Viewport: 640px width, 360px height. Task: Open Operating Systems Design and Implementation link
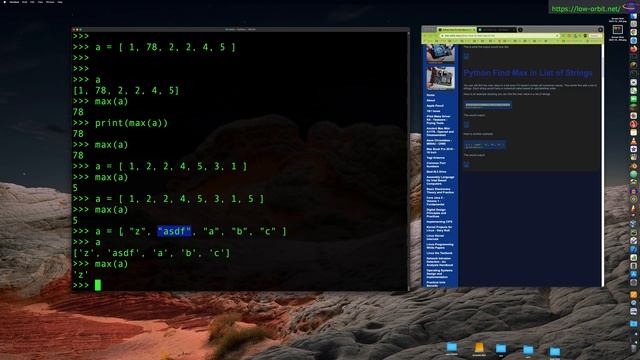[439, 273]
